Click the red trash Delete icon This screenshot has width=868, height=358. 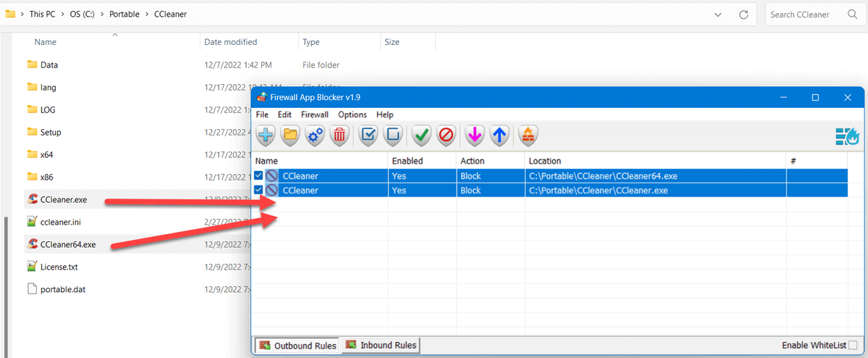(x=340, y=136)
